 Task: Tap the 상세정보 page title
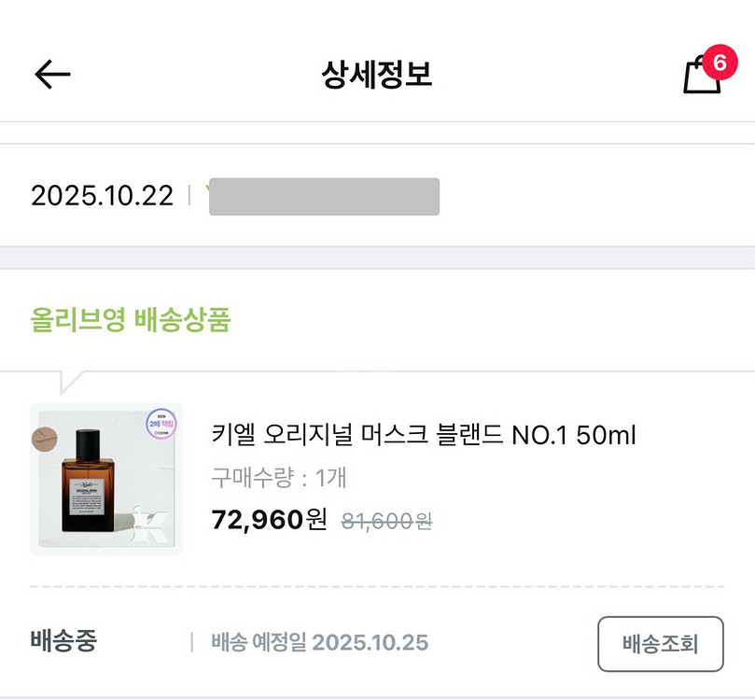[377, 75]
